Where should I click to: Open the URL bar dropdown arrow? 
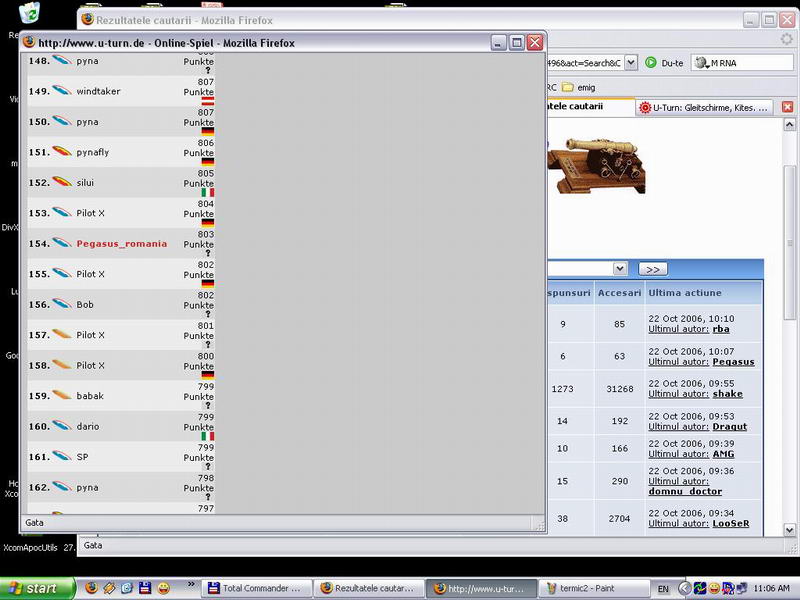(x=631, y=62)
